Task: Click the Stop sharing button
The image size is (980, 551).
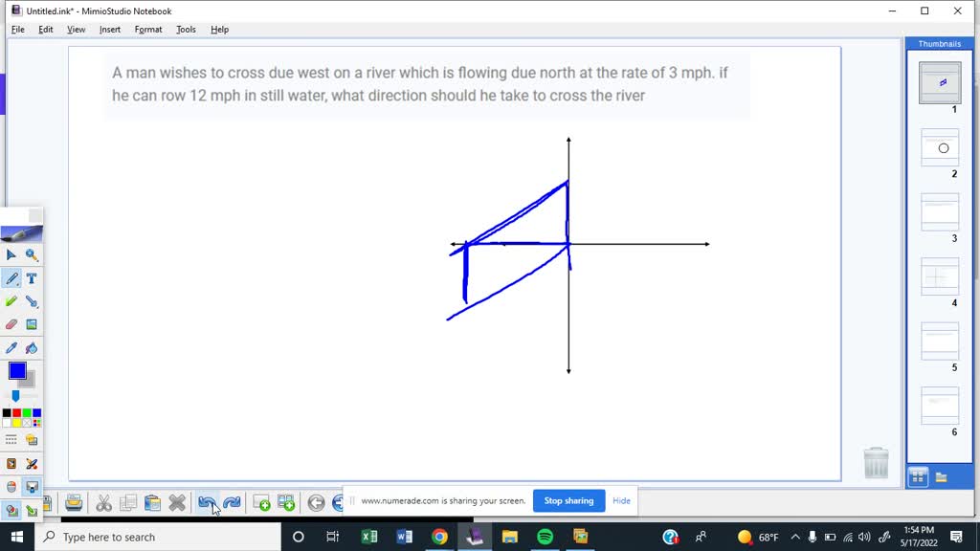Action: (x=568, y=500)
